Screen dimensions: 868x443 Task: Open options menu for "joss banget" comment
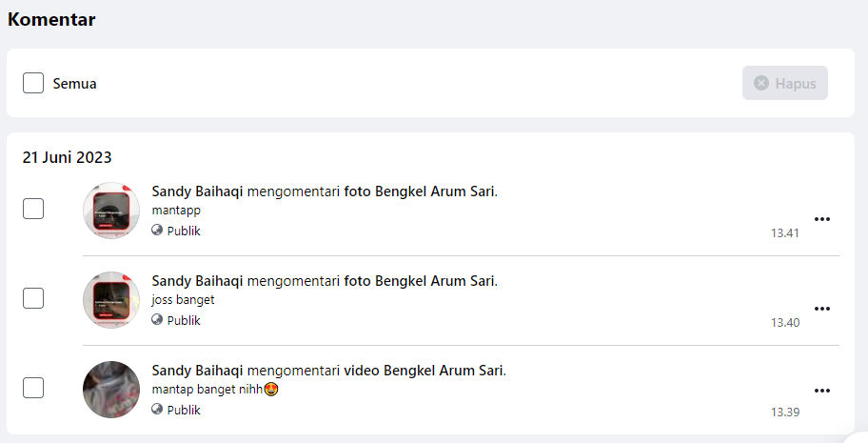point(822,309)
